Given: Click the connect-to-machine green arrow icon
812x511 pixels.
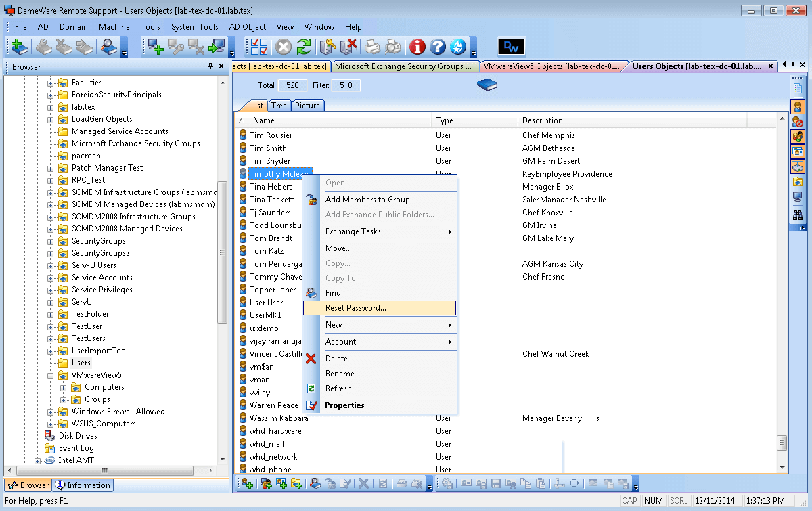Looking at the screenshot, I should (x=217, y=47).
